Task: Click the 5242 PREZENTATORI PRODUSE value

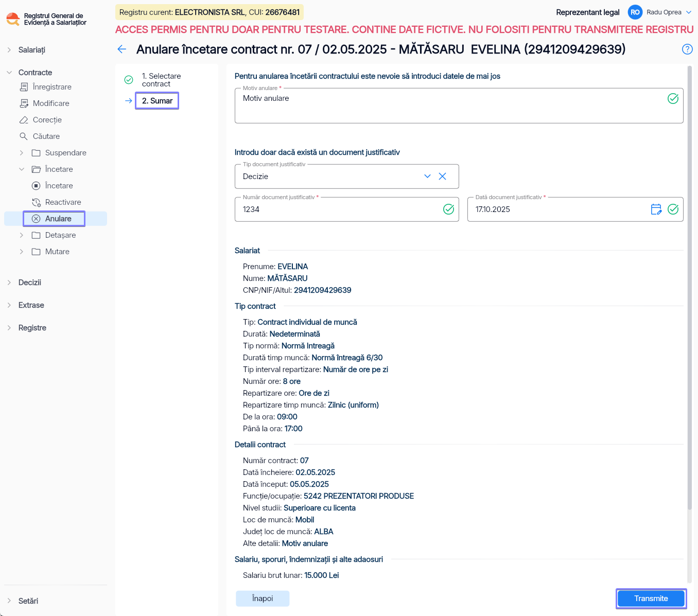Action: pos(359,496)
